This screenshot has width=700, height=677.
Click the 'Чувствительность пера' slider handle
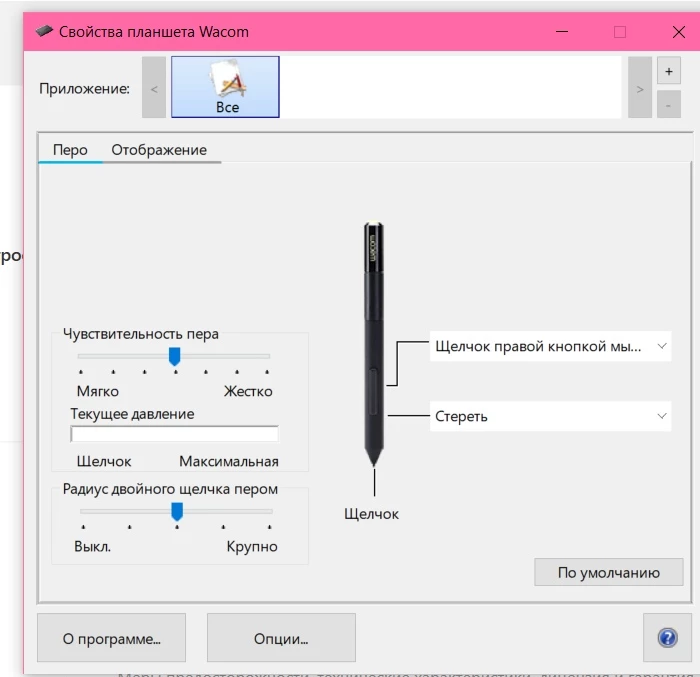point(175,356)
